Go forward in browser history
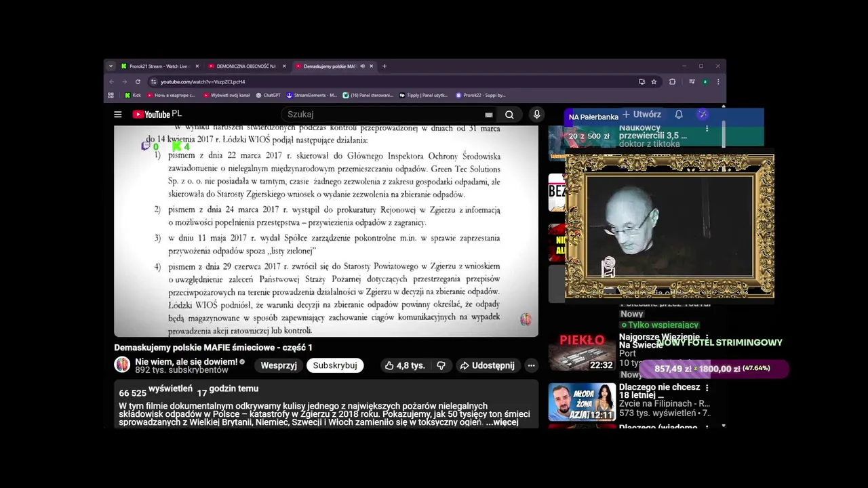868x488 pixels. [124, 82]
